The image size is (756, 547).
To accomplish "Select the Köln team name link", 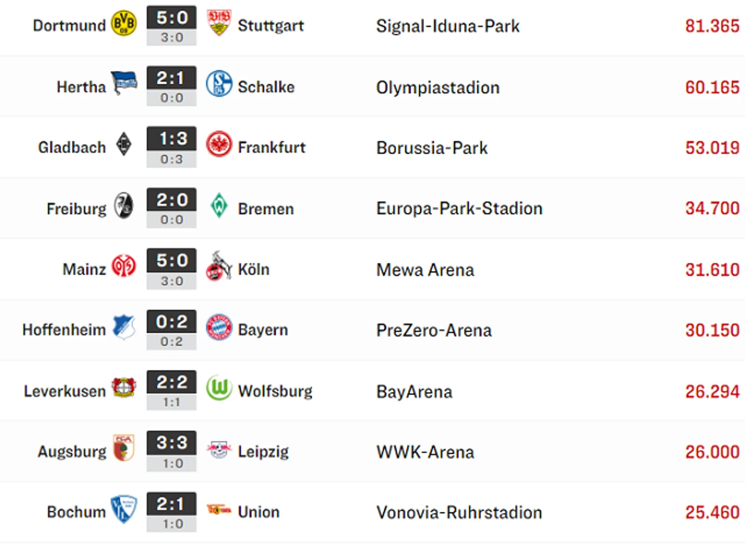I will pyautogui.click(x=253, y=270).
